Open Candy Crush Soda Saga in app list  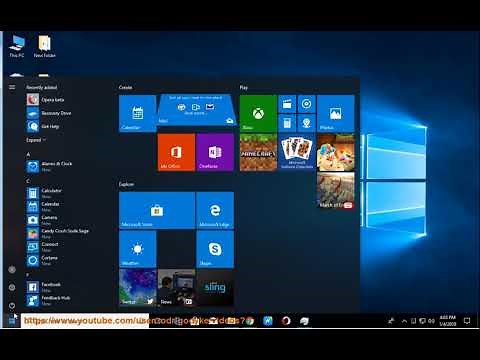67,233
